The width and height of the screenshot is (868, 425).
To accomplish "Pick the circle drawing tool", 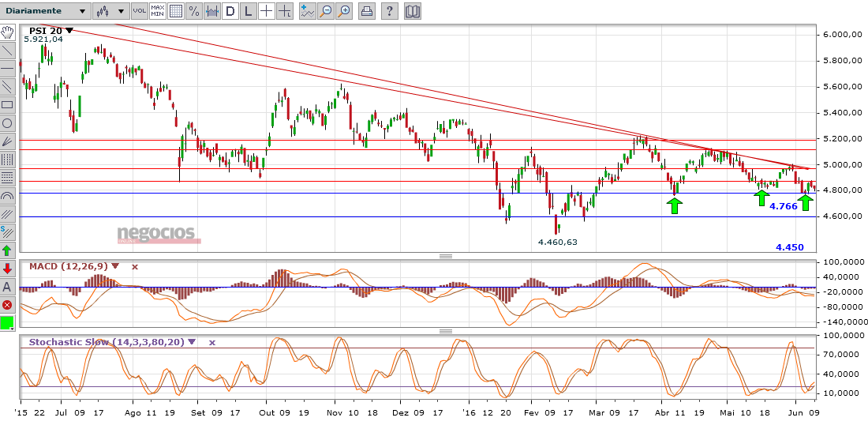I will tap(8, 123).
